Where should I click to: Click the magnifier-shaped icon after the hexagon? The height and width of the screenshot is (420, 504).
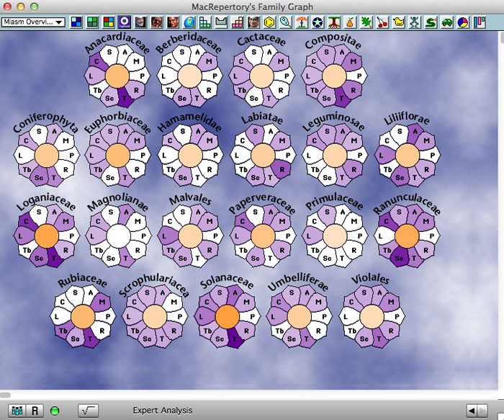point(286,22)
